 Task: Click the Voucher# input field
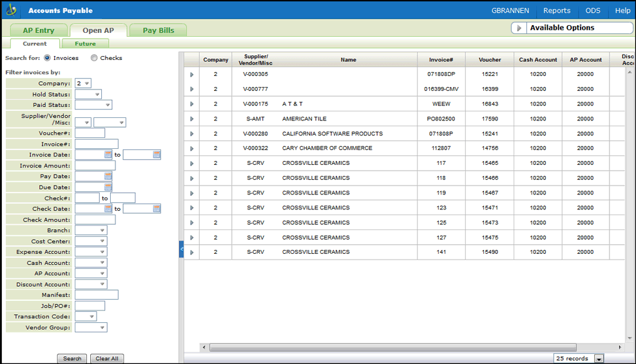point(90,133)
